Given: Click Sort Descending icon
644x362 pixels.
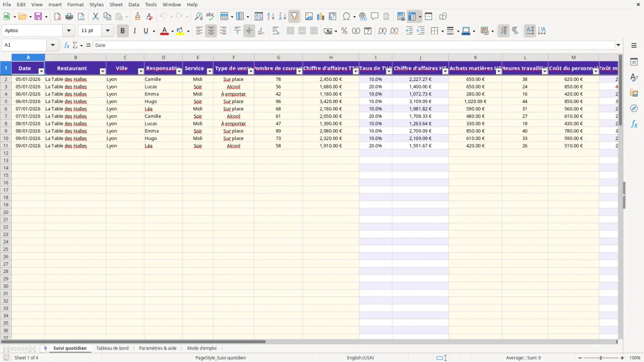Looking at the screenshot, I should point(283,17).
